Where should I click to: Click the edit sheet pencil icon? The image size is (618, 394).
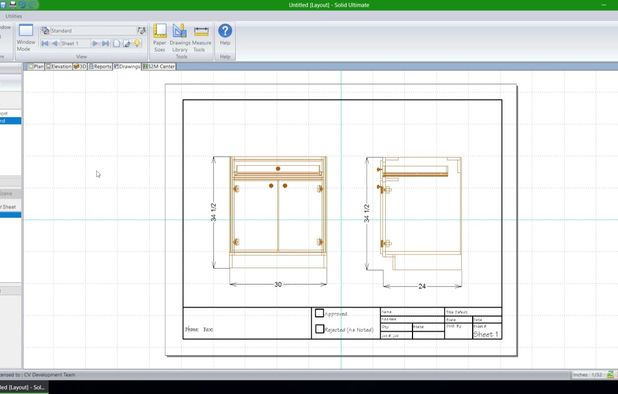point(127,43)
